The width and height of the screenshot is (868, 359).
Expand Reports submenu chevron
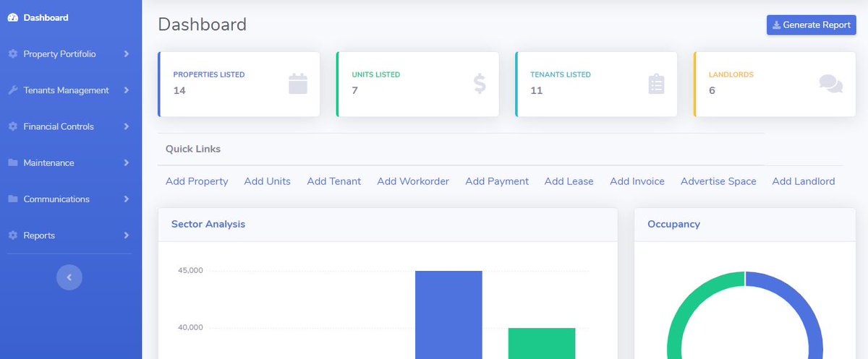coord(127,235)
